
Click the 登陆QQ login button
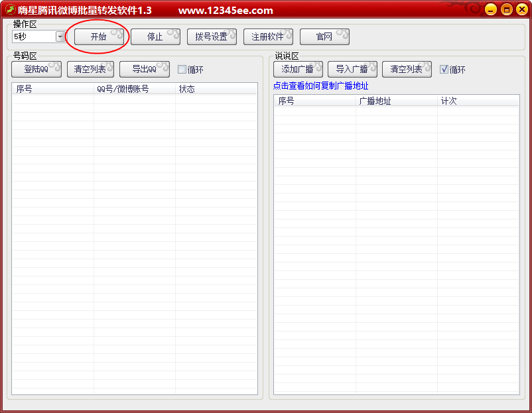[36, 69]
